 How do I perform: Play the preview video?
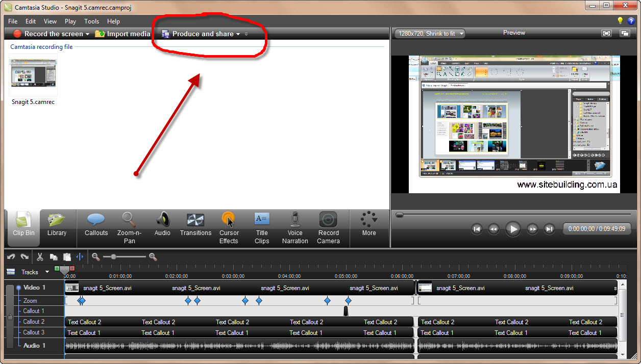[x=513, y=229]
